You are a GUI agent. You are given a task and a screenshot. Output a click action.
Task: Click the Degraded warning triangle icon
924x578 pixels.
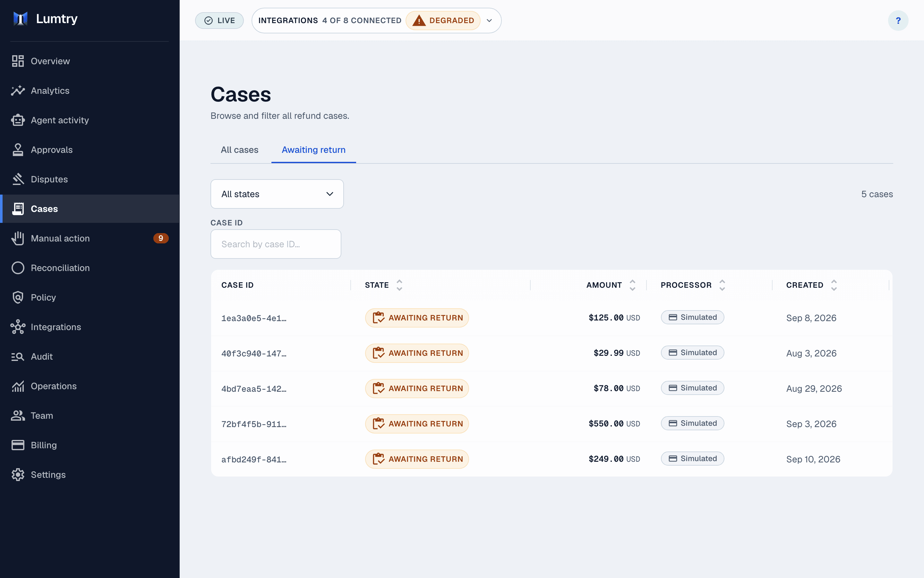pyautogui.click(x=419, y=21)
